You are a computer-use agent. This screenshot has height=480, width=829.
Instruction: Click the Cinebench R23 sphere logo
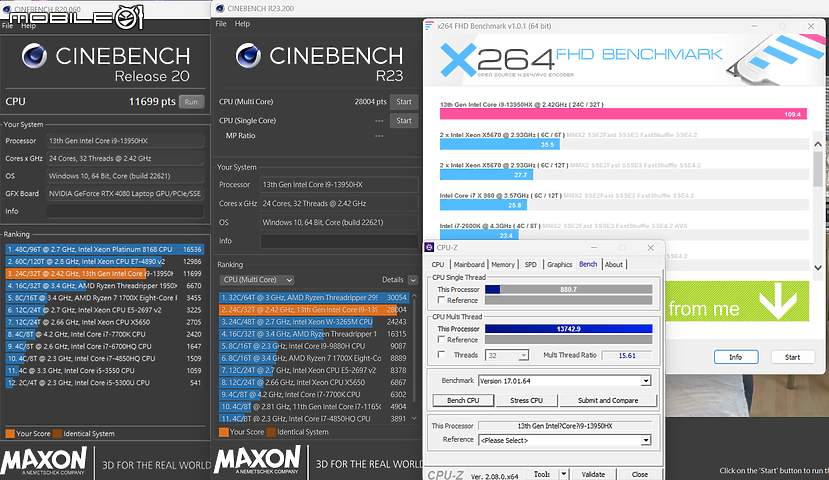(248, 56)
